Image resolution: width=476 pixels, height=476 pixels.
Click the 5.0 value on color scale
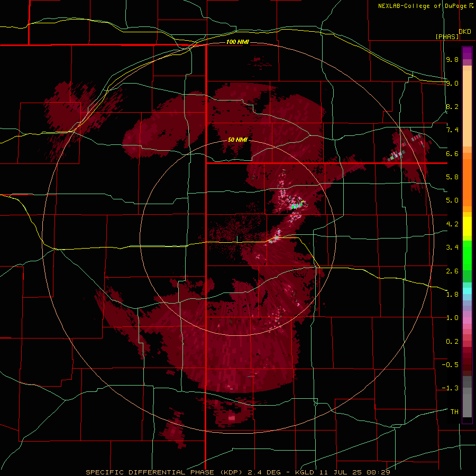coord(452,200)
